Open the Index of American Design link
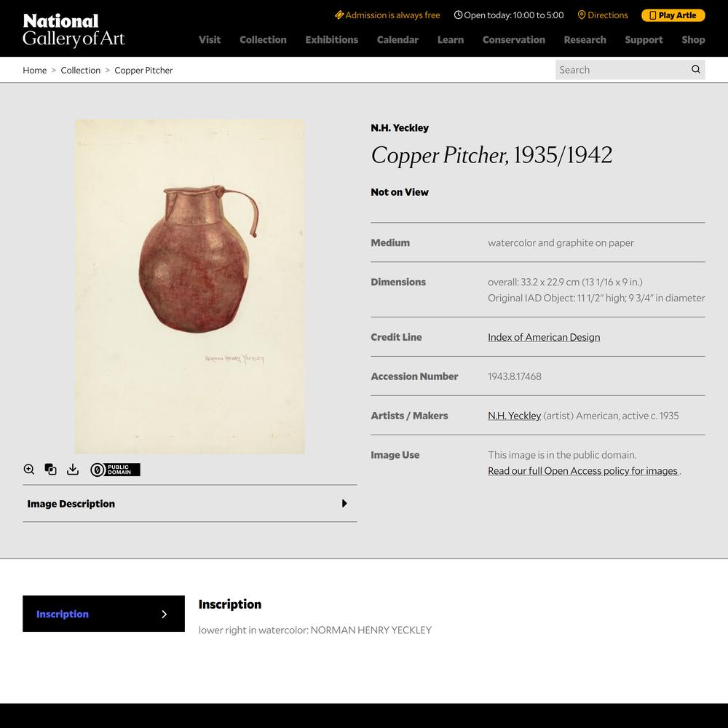 tap(544, 338)
